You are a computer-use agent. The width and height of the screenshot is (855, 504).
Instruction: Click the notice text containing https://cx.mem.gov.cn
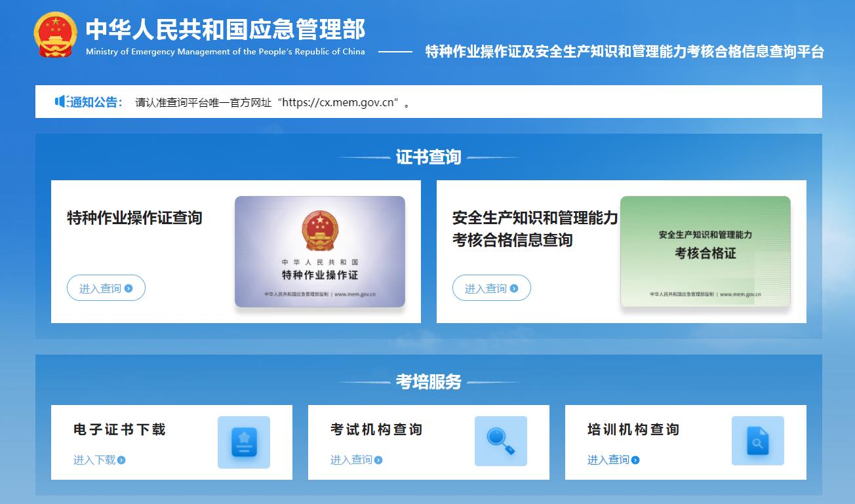[x=273, y=102]
